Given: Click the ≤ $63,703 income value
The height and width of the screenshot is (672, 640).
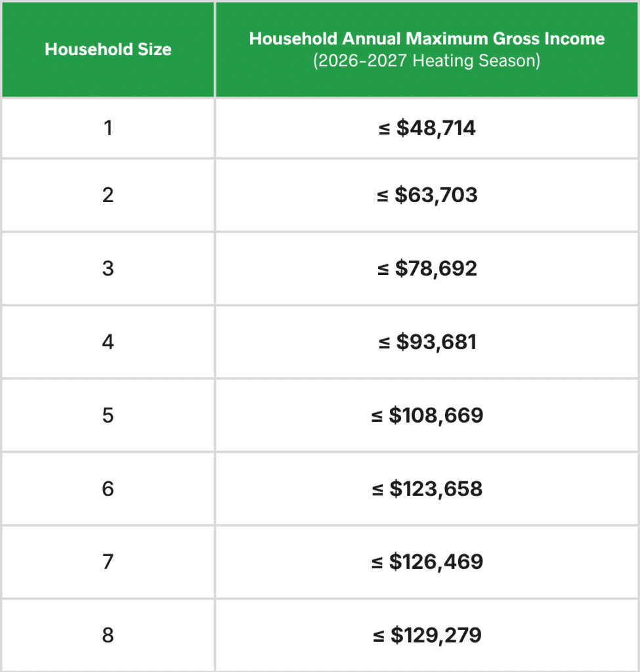Looking at the screenshot, I should 427,195.
